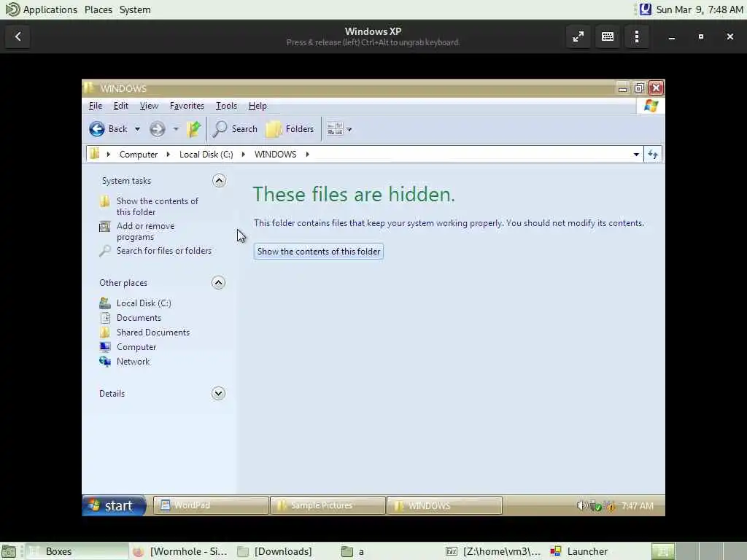Open Shared Documents link
The image size is (747, 560).
pos(153,332)
